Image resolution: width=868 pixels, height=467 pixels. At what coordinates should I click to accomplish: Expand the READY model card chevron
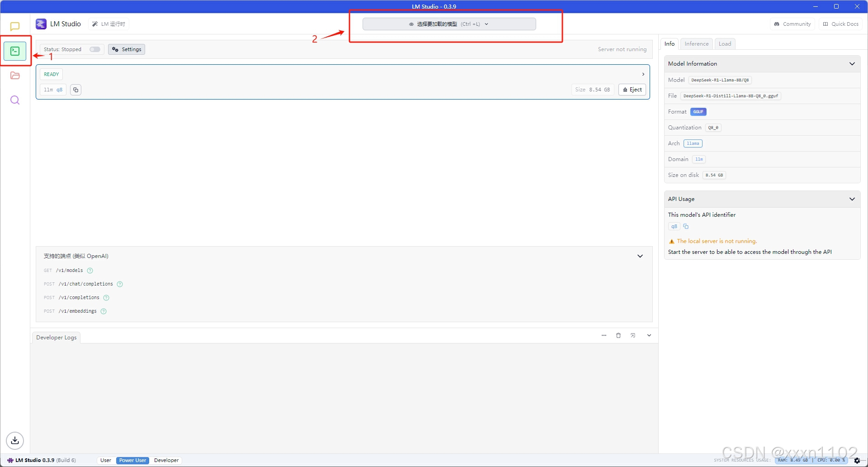click(643, 74)
